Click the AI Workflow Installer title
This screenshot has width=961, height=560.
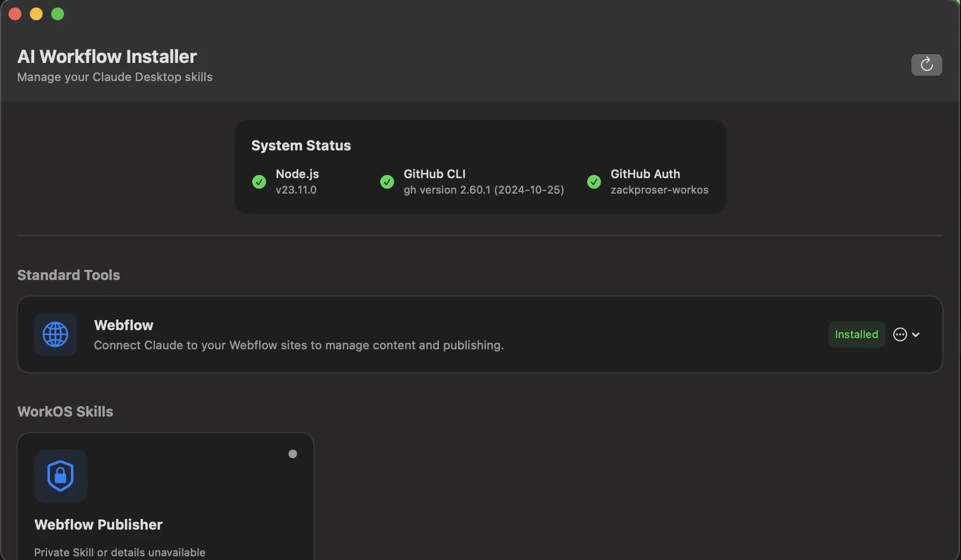point(107,56)
